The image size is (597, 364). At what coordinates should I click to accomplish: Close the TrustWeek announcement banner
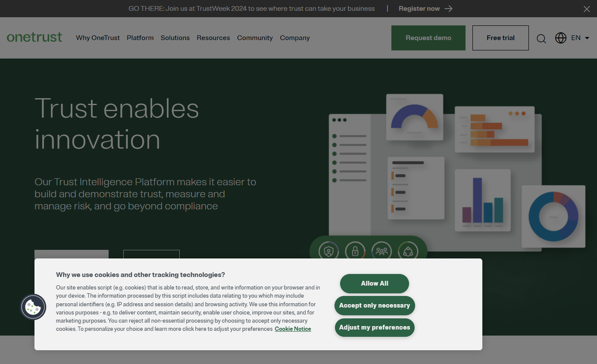click(587, 9)
